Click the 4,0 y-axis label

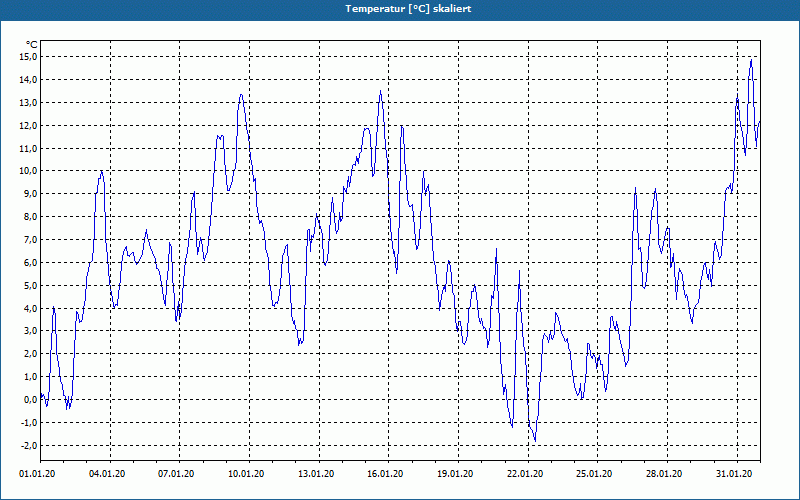pyautogui.click(x=31, y=308)
